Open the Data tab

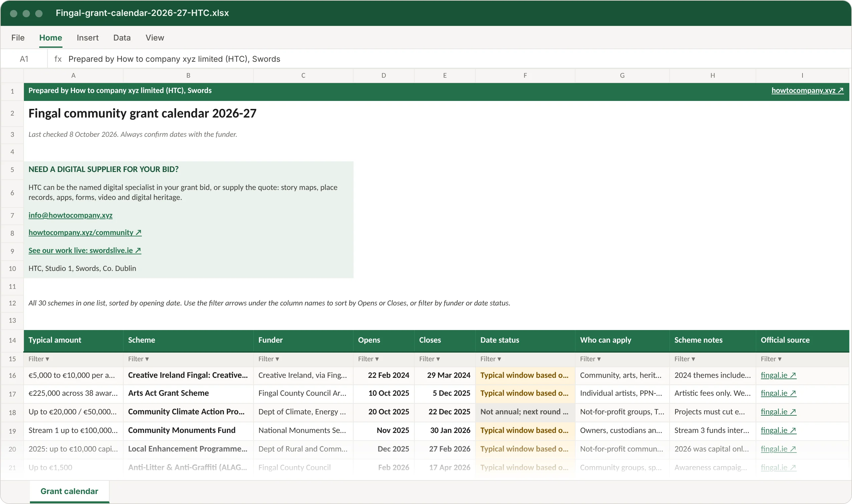click(x=122, y=38)
